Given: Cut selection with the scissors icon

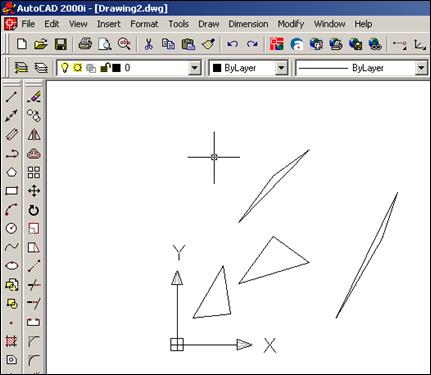Looking at the screenshot, I should [149, 44].
